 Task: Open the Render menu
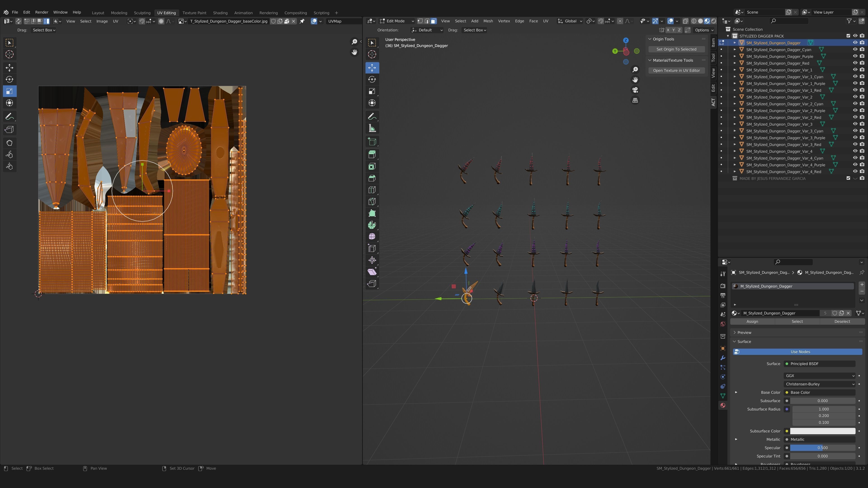tap(42, 12)
